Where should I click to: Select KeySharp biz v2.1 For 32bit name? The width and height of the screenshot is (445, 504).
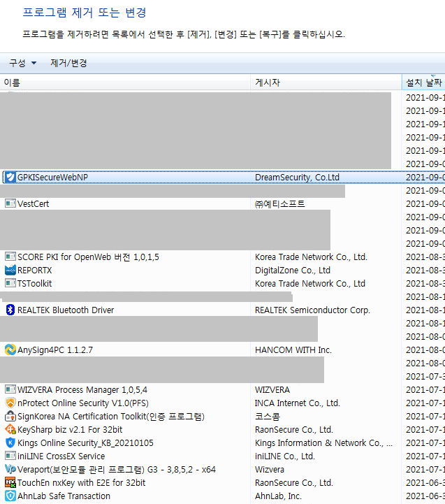pos(70,430)
